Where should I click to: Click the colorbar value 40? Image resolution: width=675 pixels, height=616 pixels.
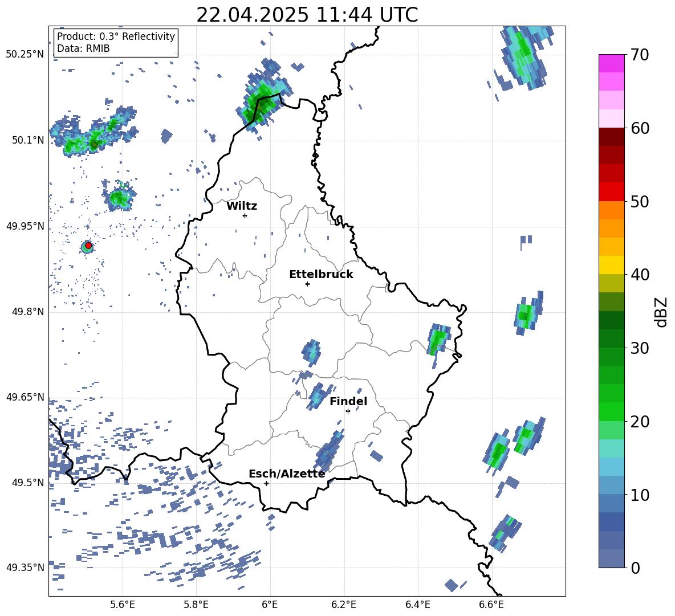640,275
